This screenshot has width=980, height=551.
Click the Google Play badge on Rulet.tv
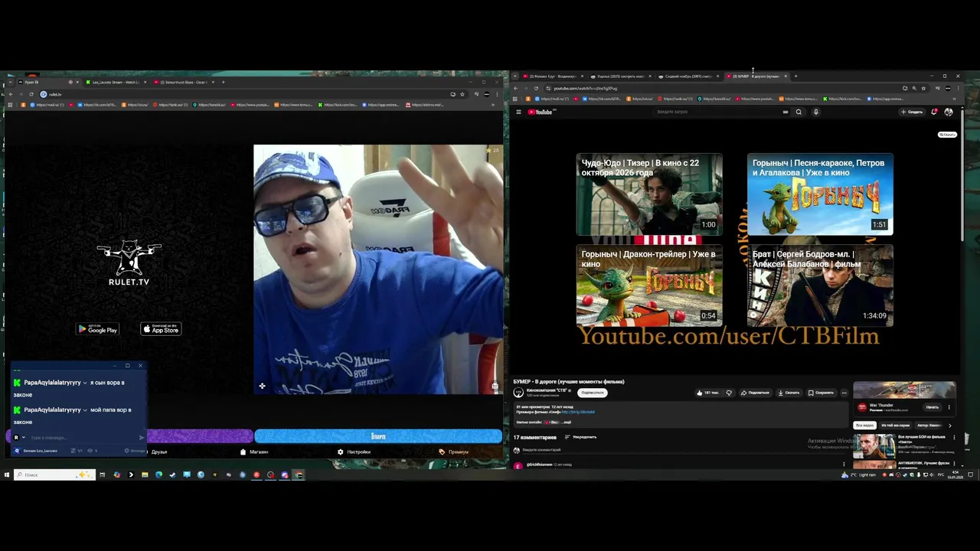(97, 329)
